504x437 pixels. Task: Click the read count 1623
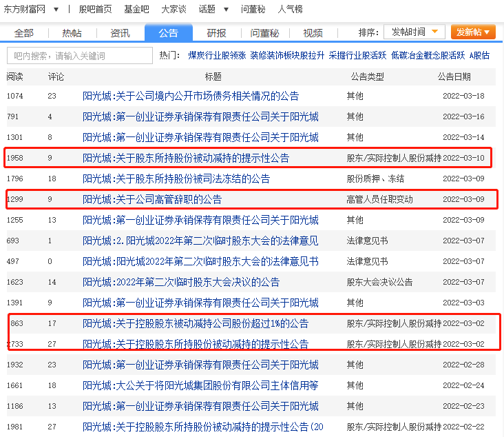click(x=14, y=282)
